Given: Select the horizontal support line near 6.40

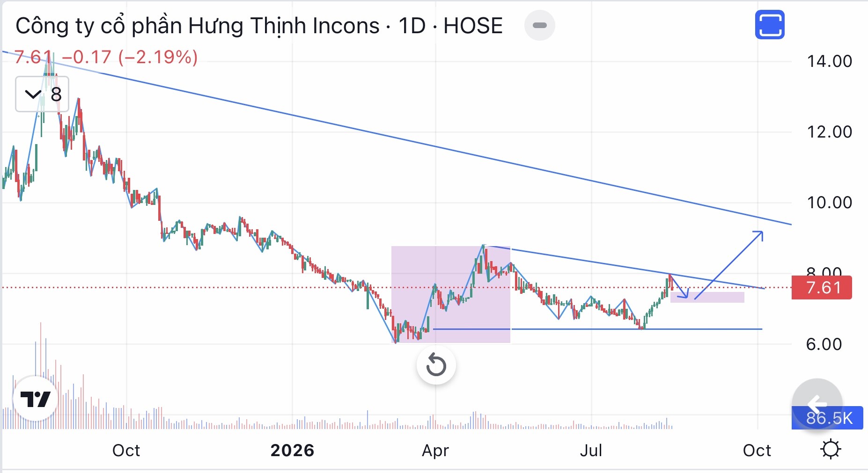Looking at the screenshot, I should point(597,329).
